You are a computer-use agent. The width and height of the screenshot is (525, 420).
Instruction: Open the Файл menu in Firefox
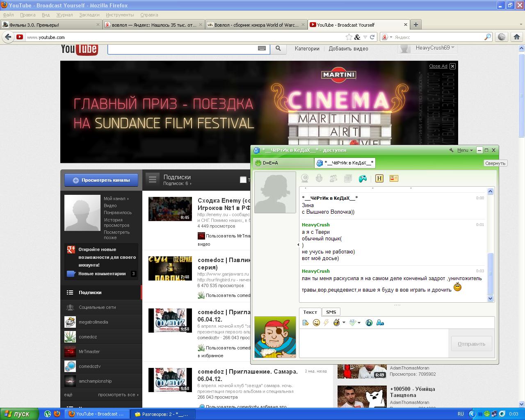tap(8, 15)
